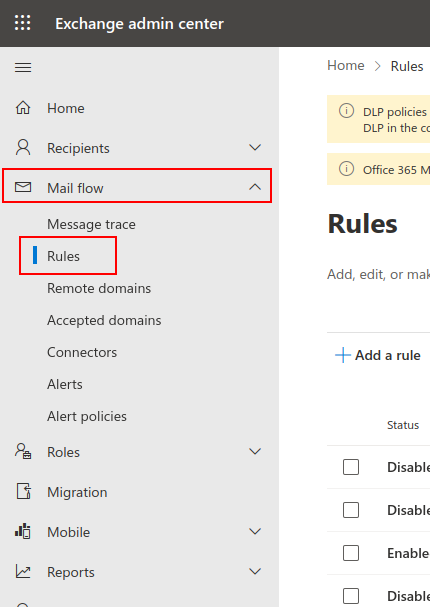430x607 pixels.
Task: Open Message trace under Mail flow
Action: click(91, 224)
